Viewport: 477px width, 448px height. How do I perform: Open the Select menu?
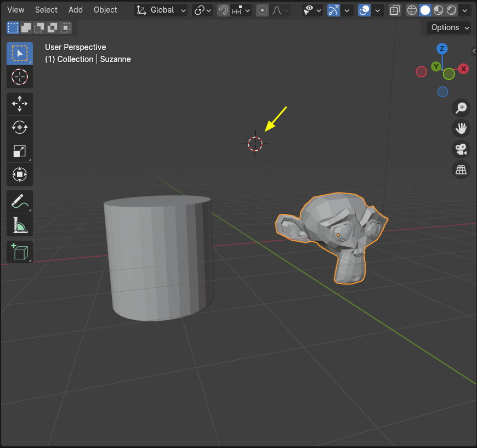point(46,10)
